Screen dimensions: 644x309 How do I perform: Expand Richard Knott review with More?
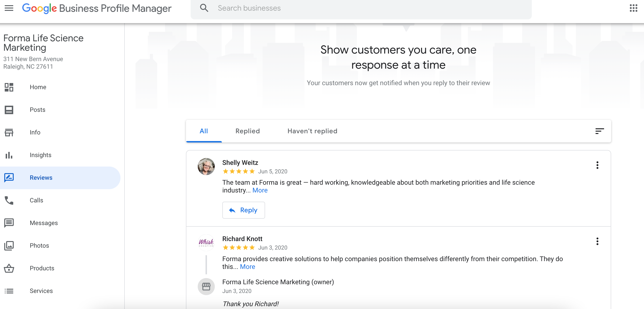coord(248,267)
